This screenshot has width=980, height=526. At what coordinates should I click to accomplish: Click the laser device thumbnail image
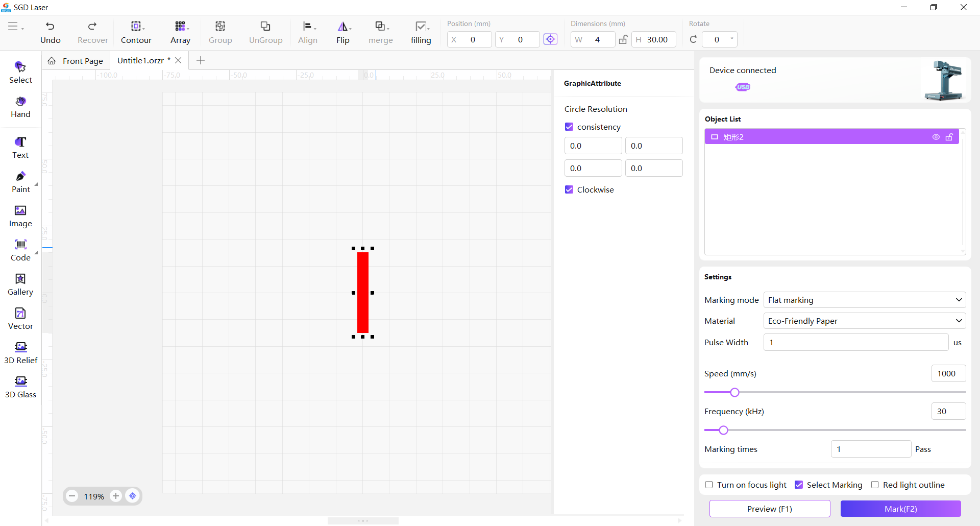point(944,80)
